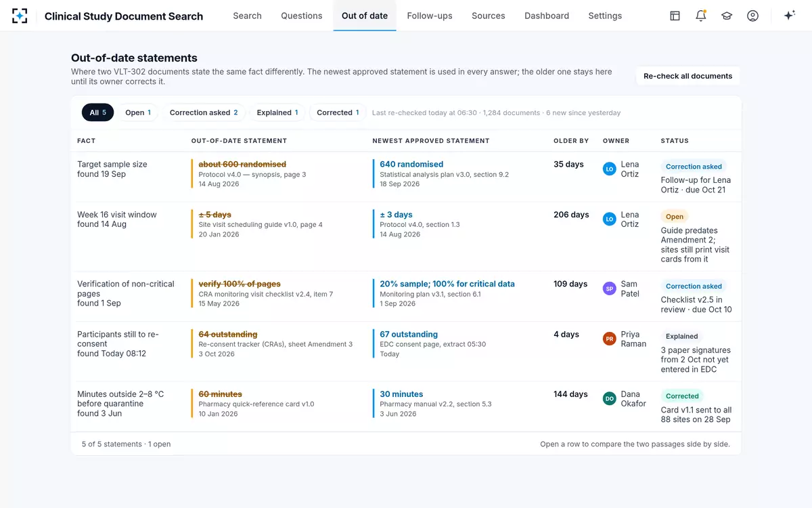Click the STATUS column header
Image resolution: width=812 pixels, height=508 pixels.
tap(675, 141)
